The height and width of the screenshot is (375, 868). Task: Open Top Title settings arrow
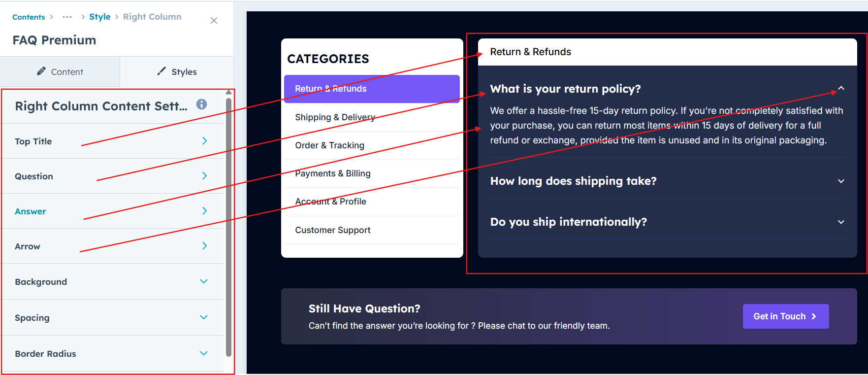pos(204,141)
